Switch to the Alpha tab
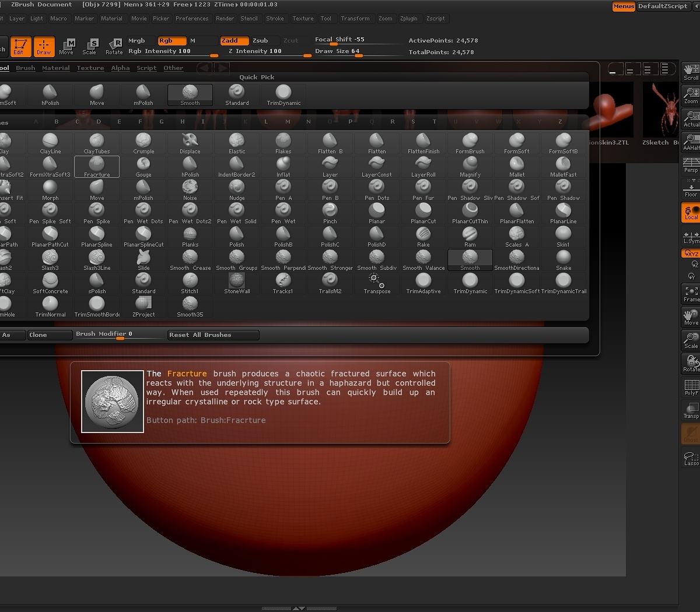The height and width of the screenshot is (612, 700). (121, 68)
